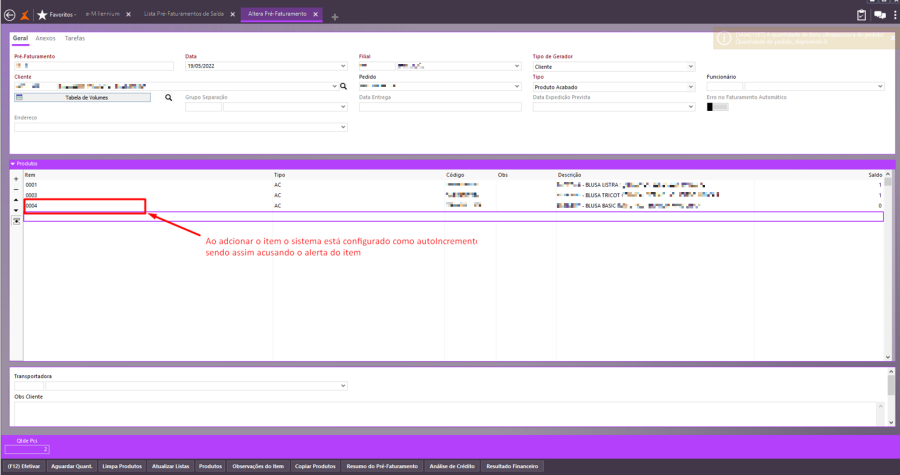Select product row 0001
Image resolution: width=900 pixels, height=475 pixels.
(453, 185)
